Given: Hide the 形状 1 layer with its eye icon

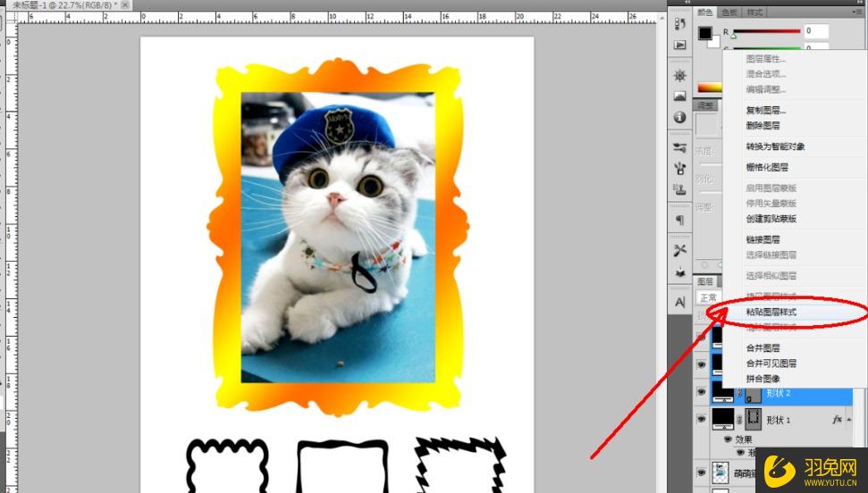Looking at the screenshot, I should (x=701, y=420).
